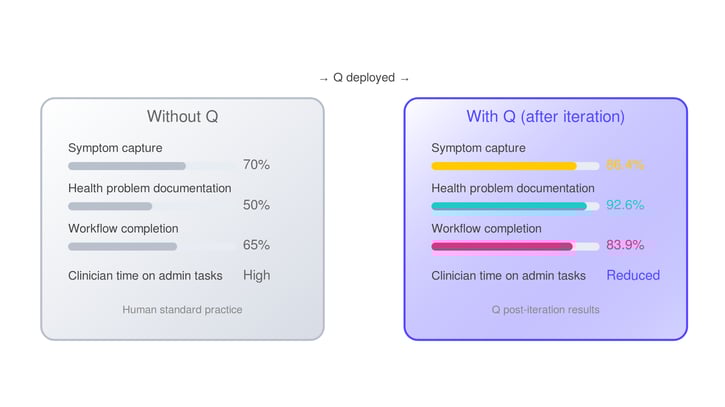Click the pink Workflow completion progress bar
Screen dimensions: 725x407
pos(502,246)
